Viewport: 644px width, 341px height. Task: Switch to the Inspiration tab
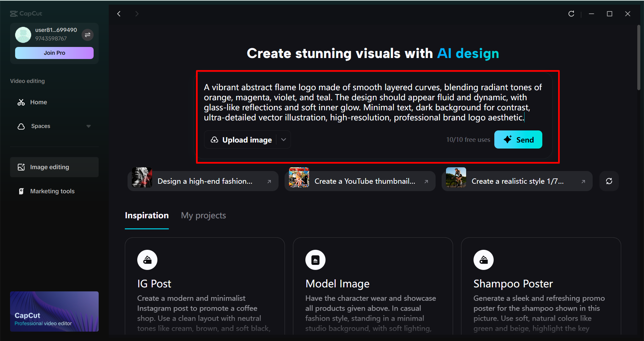[x=147, y=215]
